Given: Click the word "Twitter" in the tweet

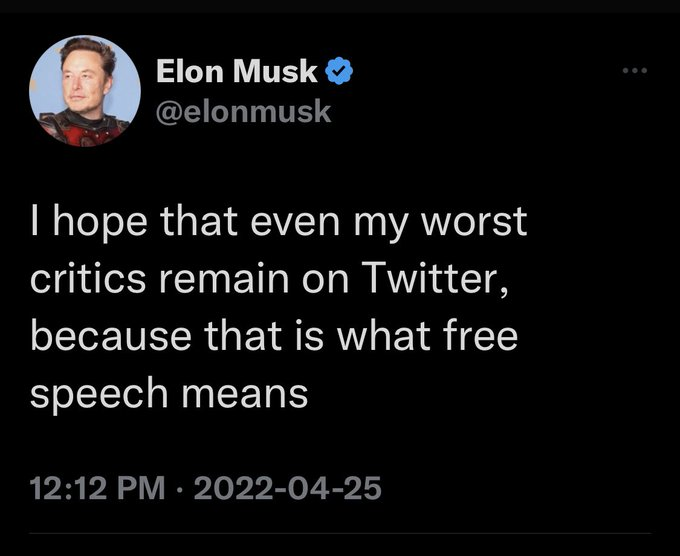Looking at the screenshot, I should [431, 278].
